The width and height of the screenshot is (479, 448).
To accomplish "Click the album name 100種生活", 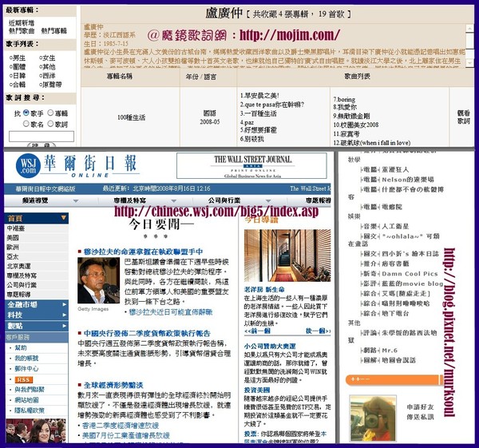I will [132, 117].
